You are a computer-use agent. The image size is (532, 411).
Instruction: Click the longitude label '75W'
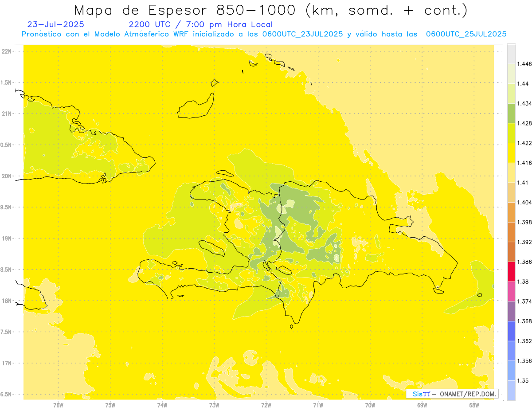tap(110, 405)
